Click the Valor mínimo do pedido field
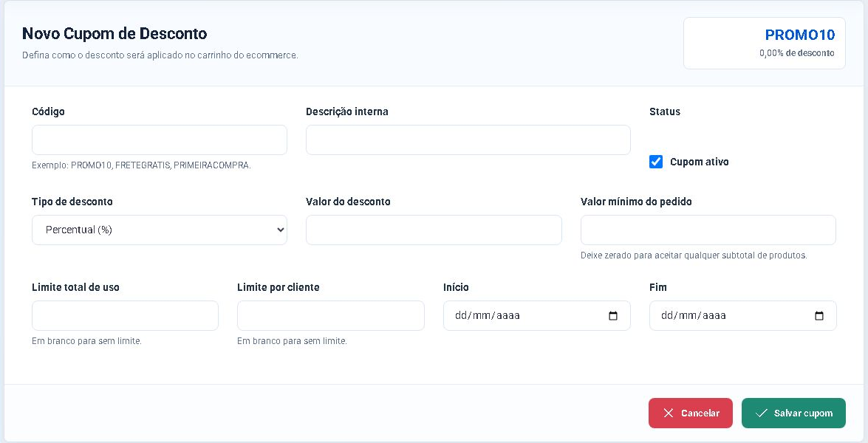Screen dimensions: 868x443 click(708, 230)
